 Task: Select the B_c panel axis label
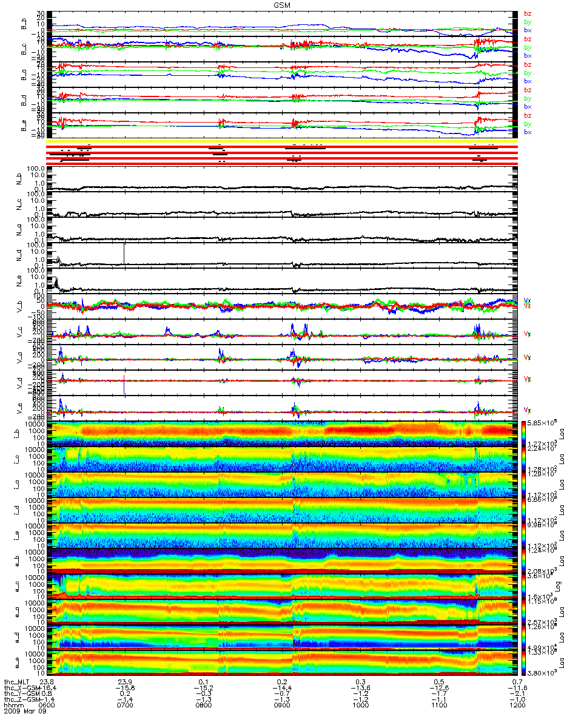[23, 49]
